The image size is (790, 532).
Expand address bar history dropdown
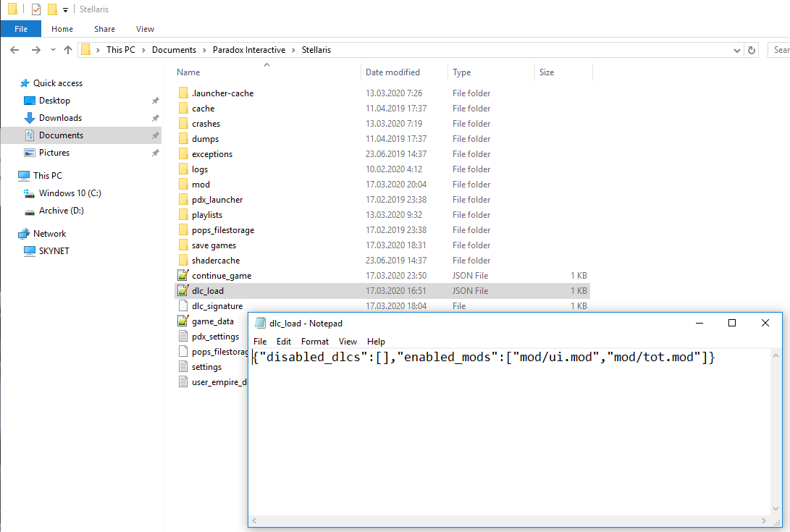point(736,51)
